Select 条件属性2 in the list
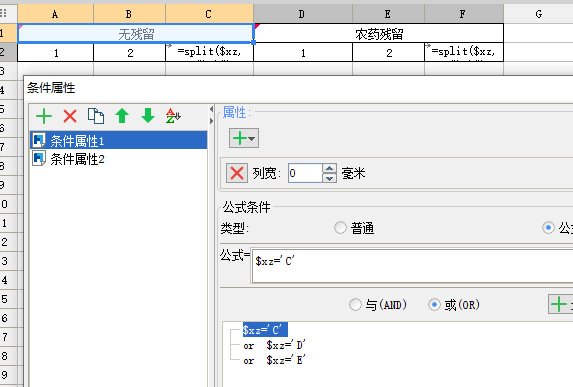The image size is (573, 387). pos(119,159)
